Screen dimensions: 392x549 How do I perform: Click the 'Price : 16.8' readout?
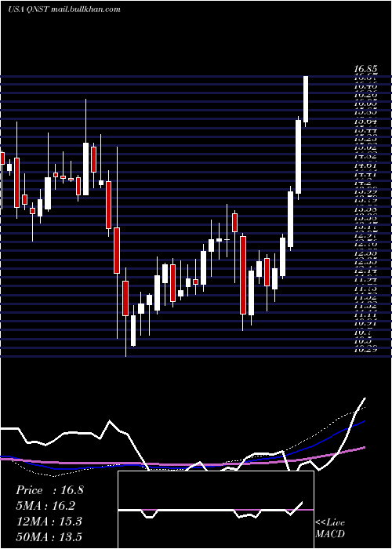coord(49,490)
